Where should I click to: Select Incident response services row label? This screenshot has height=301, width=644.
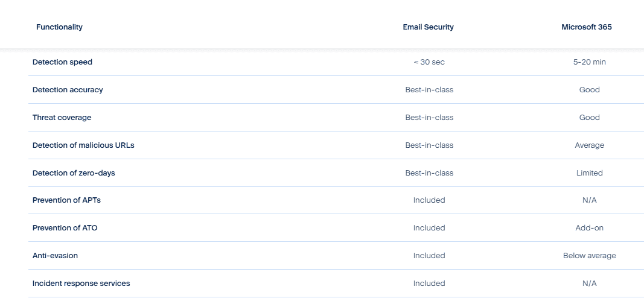point(81,284)
